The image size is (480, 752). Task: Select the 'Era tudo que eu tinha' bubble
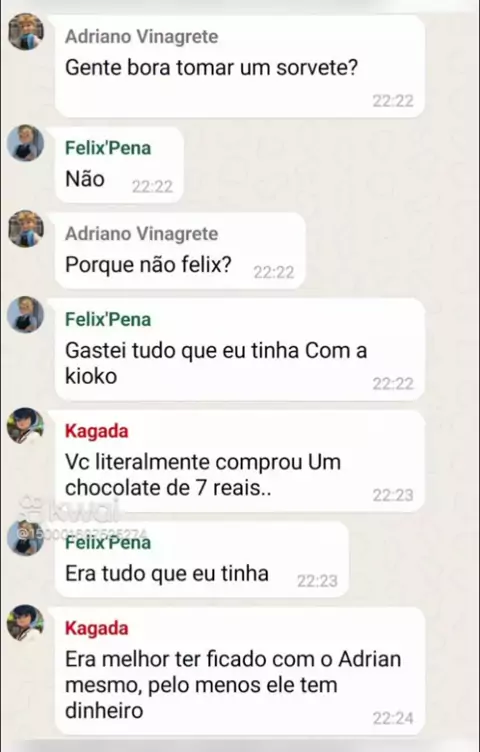pos(201,559)
